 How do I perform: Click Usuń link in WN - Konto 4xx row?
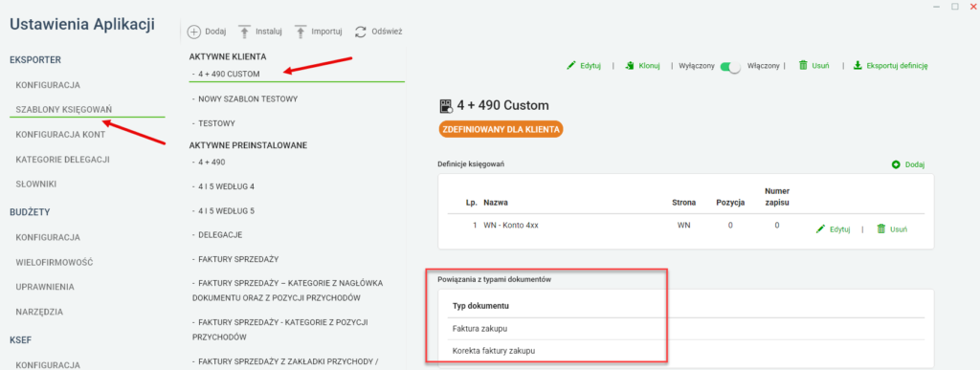[x=898, y=229]
